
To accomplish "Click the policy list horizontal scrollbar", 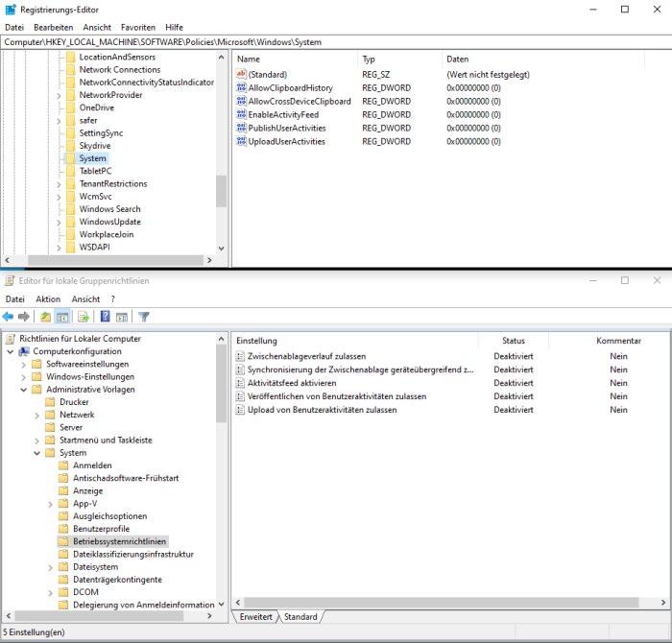I will 441,603.
